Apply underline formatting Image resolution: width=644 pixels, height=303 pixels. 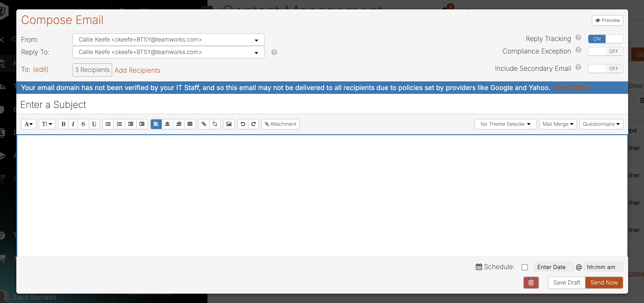tap(94, 124)
